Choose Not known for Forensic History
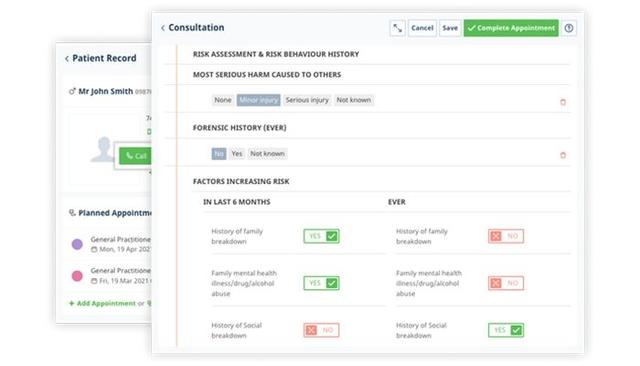Viewport: 640px width, 366px height. [x=267, y=153]
